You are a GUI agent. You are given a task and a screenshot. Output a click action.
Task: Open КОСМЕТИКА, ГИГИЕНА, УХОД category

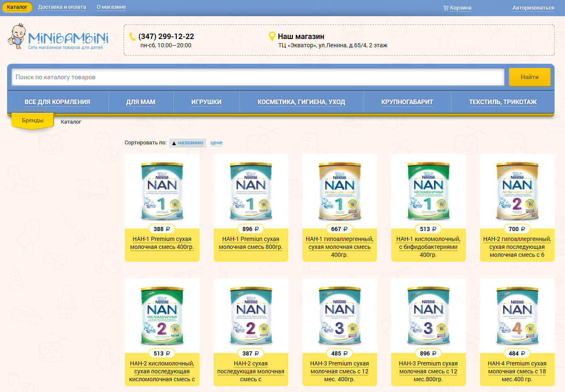click(301, 102)
